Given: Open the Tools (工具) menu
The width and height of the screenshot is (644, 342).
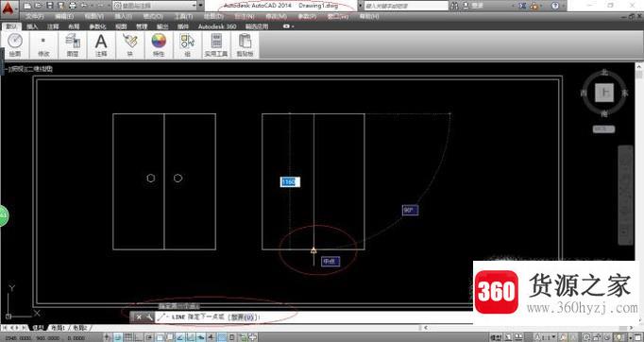Looking at the screenshot, I should (183, 16).
